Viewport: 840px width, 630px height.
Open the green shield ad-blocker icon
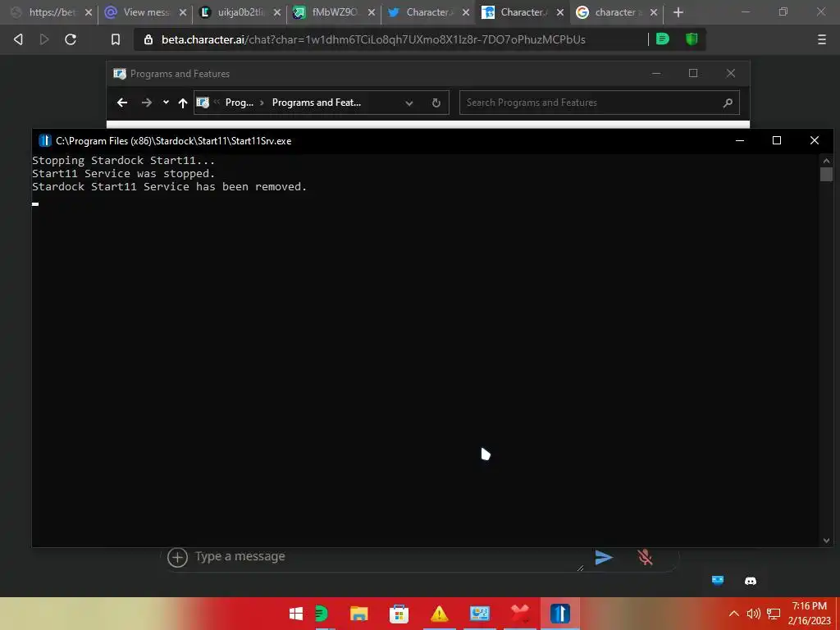692,39
